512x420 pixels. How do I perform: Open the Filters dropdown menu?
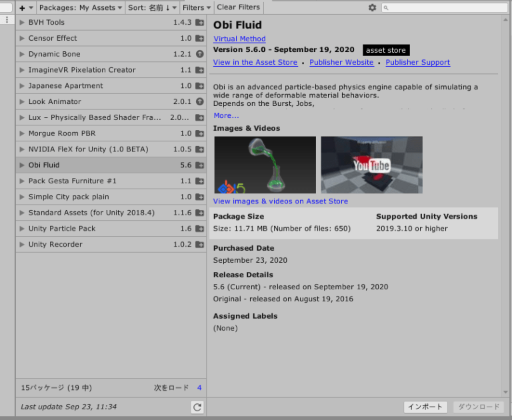click(196, 7)
